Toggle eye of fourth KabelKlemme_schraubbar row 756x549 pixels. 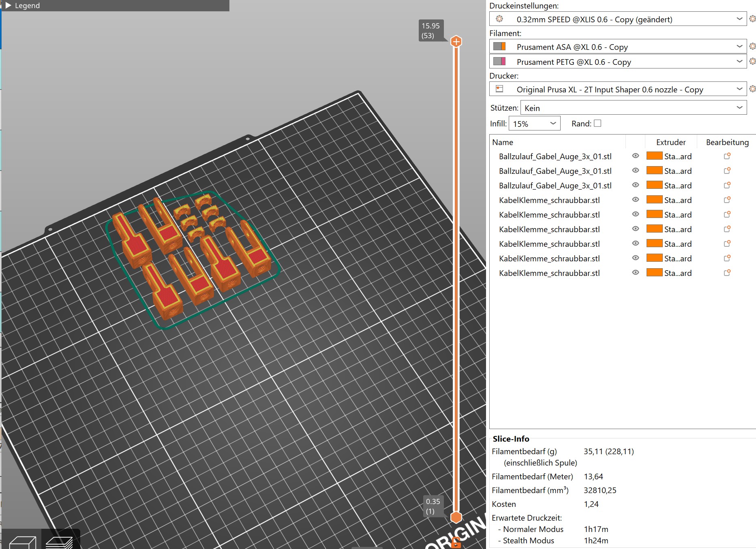tap(636, 244)
